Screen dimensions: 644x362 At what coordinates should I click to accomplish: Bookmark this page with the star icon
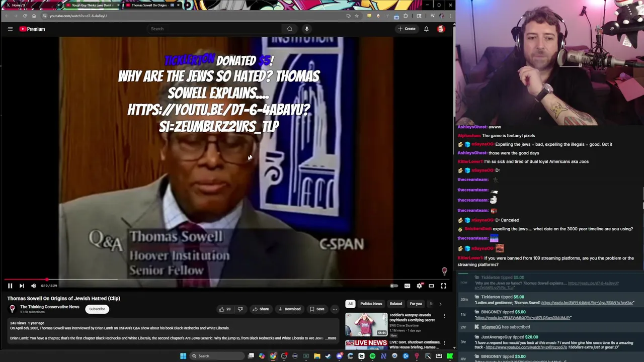point(356,16)
